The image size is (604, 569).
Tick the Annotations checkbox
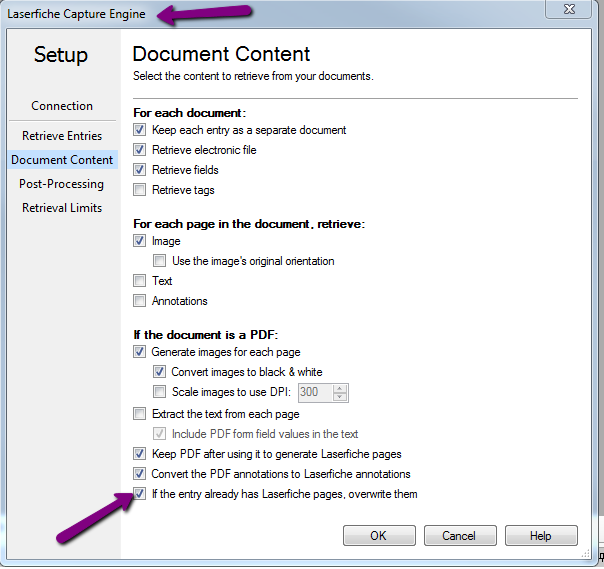coord(139,301)
